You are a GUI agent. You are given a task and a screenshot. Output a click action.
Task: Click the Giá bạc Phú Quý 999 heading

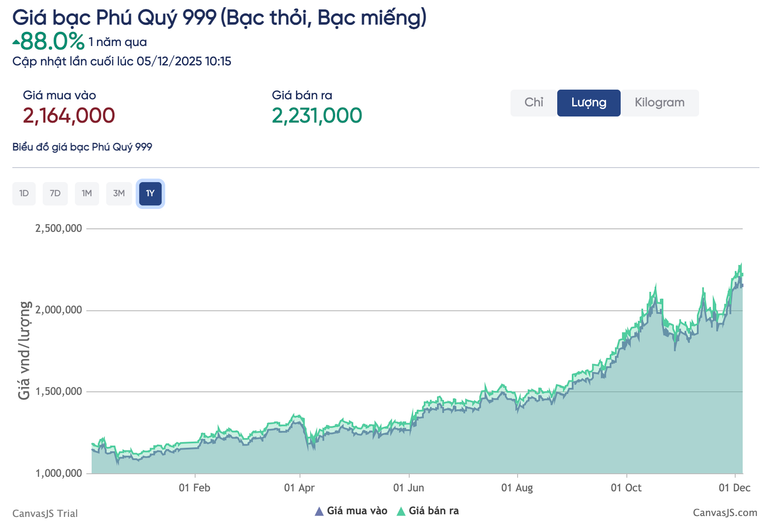220,16
